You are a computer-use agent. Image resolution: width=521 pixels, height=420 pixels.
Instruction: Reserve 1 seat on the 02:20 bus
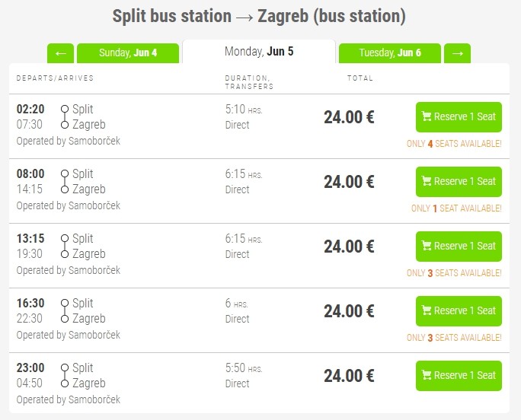pyautogui.click(x=459, y=117)
